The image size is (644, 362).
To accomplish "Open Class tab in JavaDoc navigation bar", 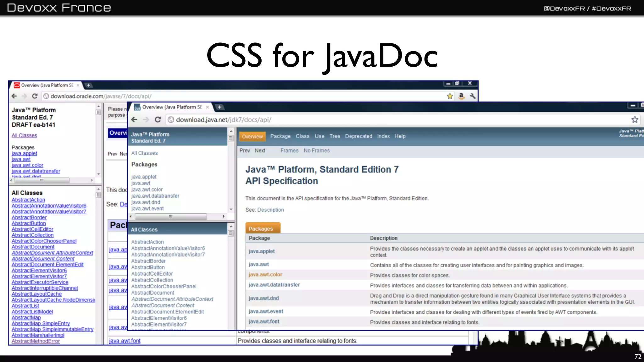I will (x=303, y=136).
